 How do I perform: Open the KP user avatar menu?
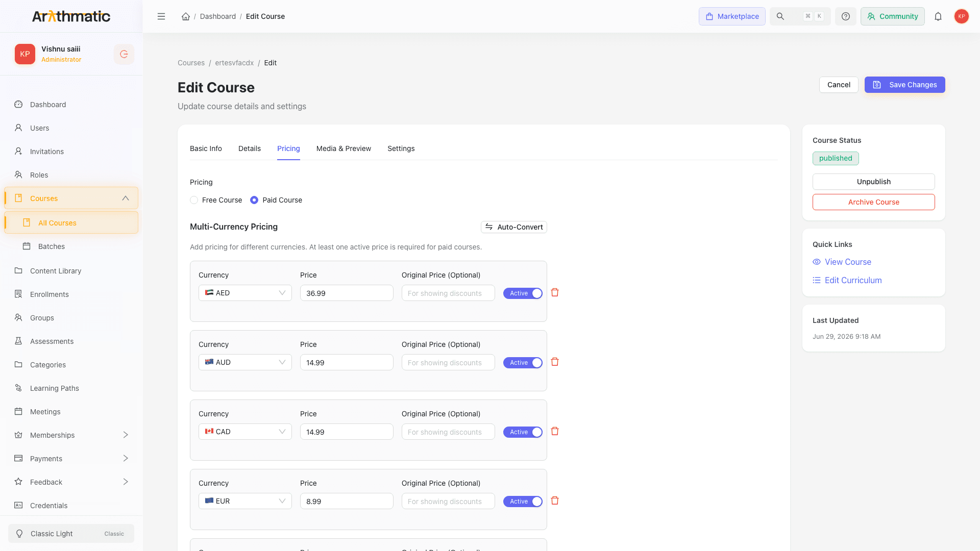pyautogui.click(x=962, y=16)
